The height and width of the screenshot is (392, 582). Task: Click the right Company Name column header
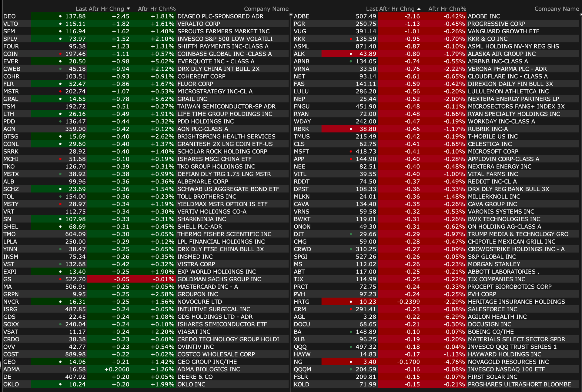tap(557, 9)
